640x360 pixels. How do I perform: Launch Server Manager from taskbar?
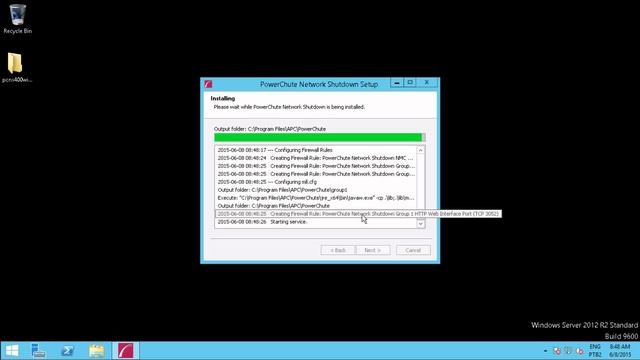[38, 351]
